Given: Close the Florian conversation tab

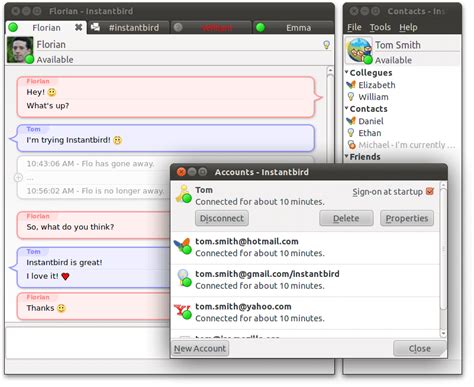Looking at the screenshot, I should tap(78, 27).
